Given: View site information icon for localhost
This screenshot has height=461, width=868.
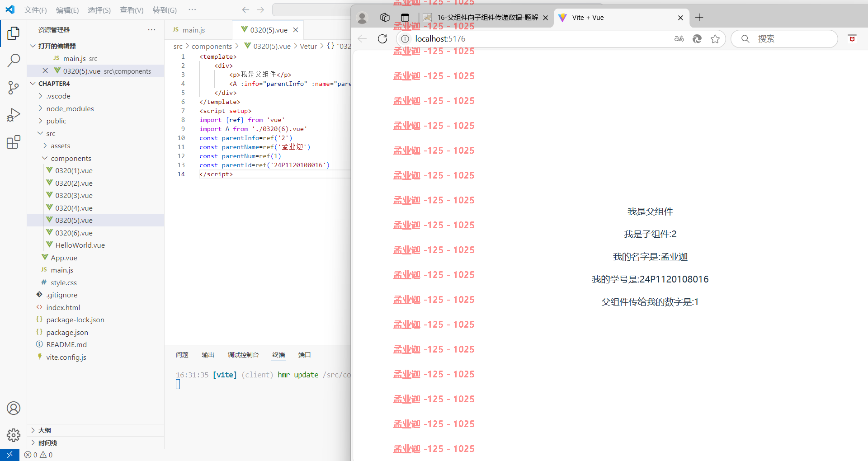Looking at the screenshot, I should (405, 39).
